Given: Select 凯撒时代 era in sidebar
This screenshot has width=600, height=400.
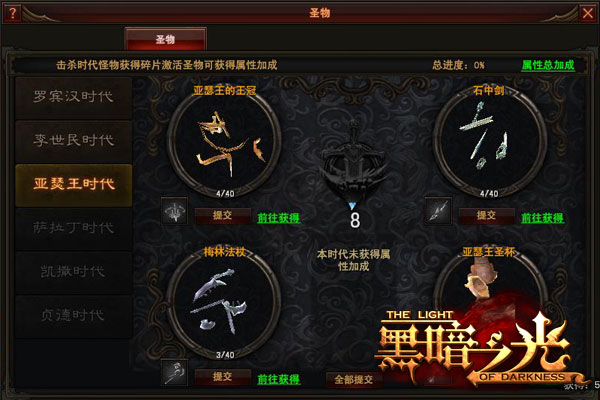Looking at the screenshot, I should 73,272.
